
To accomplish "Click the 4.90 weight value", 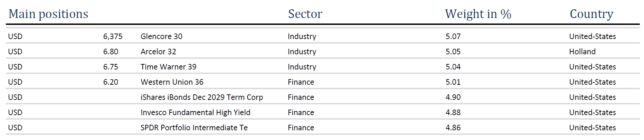I will click(x=453, y=97).
